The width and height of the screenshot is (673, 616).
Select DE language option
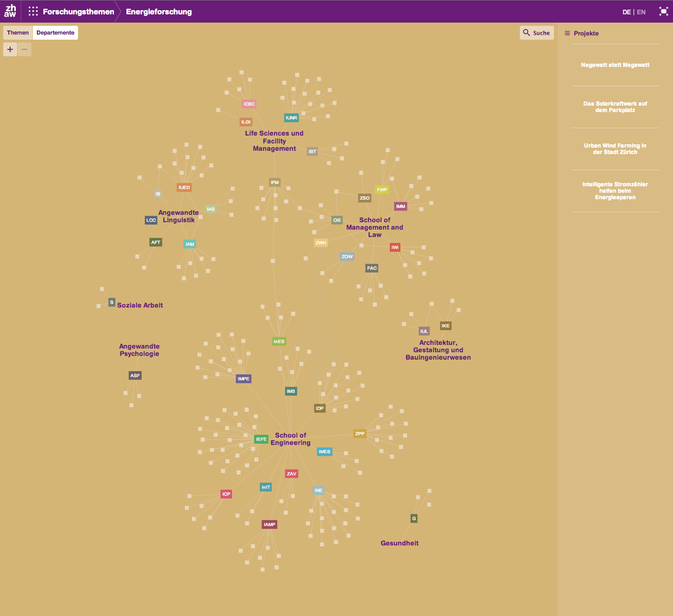(x=626, y=12)
